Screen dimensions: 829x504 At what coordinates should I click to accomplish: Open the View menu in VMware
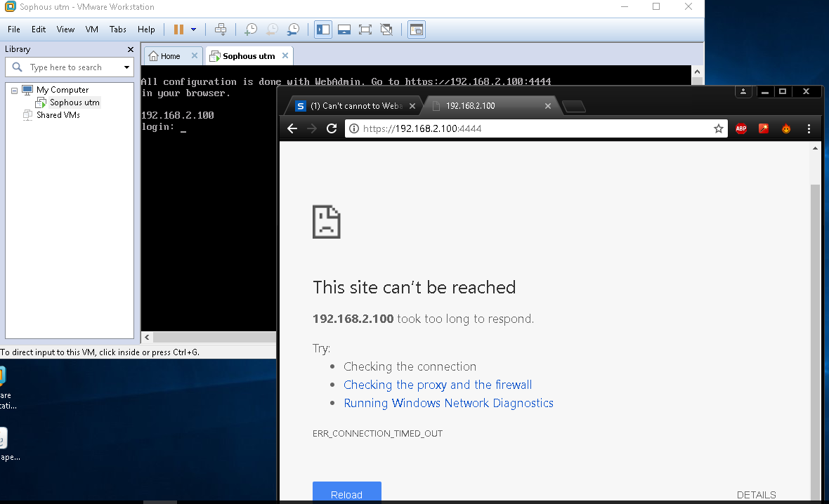tap(65, 29)
